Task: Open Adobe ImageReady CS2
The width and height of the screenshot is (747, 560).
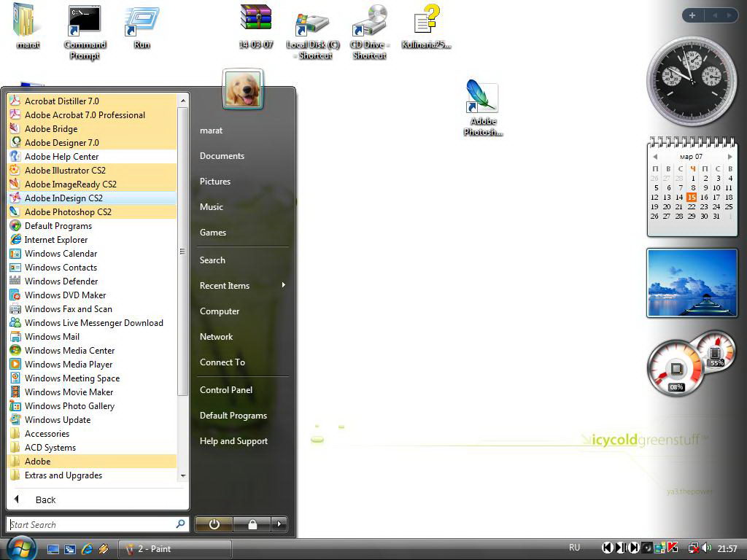Action: (x=93, y=184)
